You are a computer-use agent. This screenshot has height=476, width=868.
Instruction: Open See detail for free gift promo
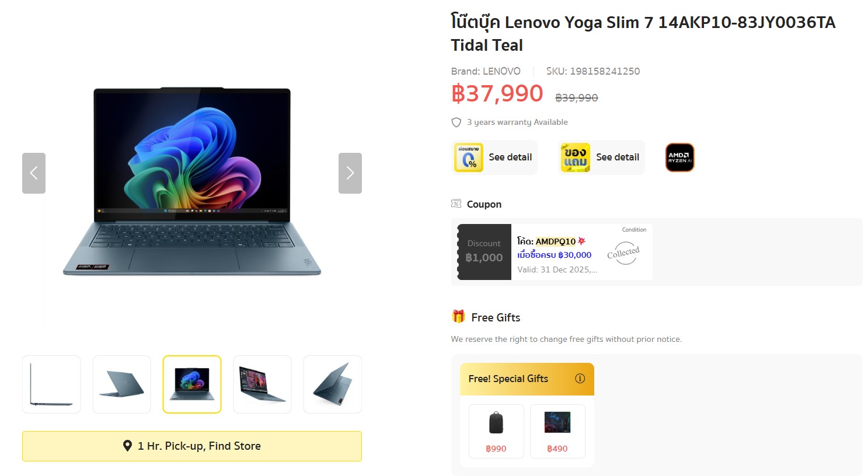(618, 157)
